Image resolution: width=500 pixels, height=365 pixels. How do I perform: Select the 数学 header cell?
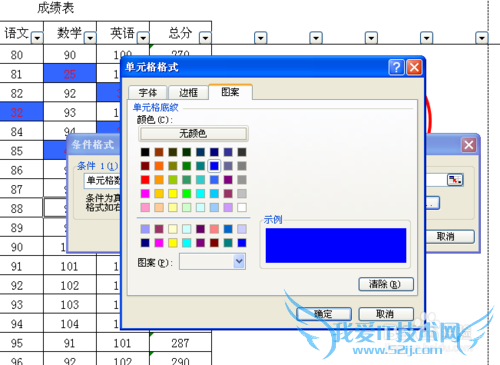click(x=70, y=33)
